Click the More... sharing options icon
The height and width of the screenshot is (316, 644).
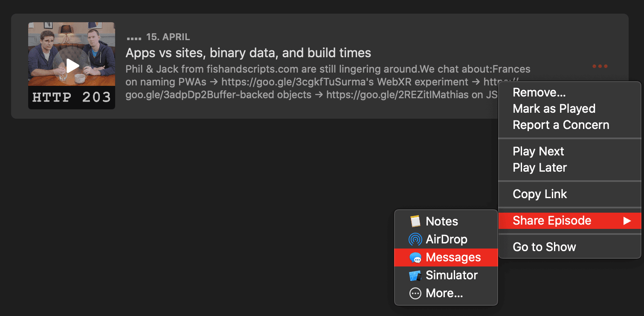tap(415, 293)
